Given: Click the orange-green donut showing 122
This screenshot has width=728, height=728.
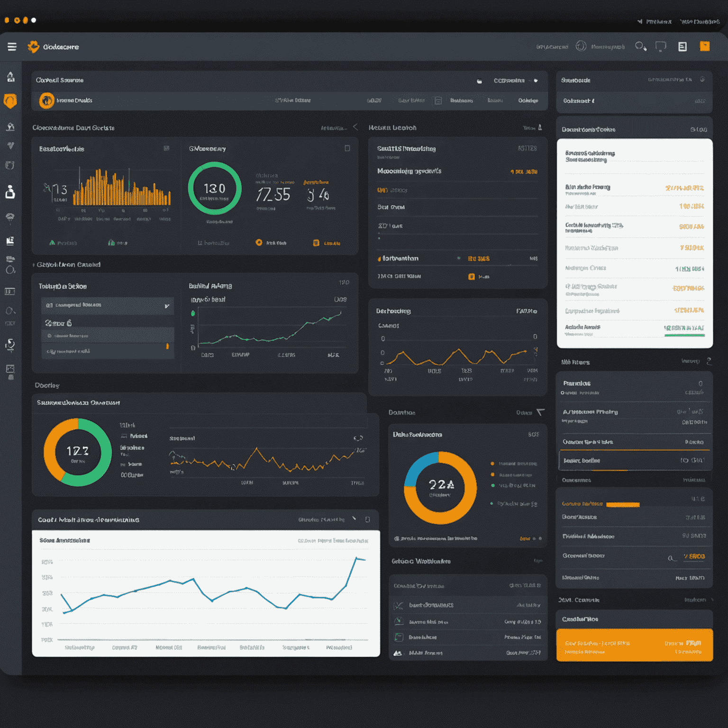Looking at the screenshot, I should coord(78,452).
